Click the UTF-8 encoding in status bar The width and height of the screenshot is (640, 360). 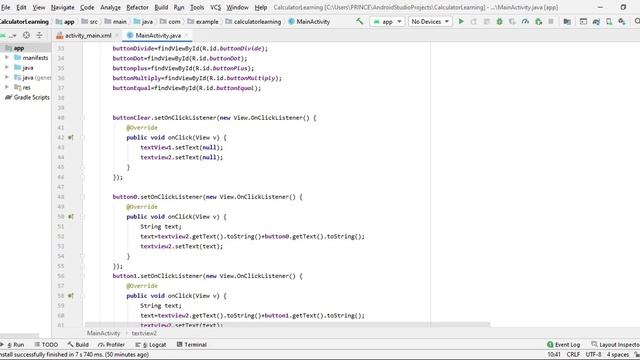pos(593,354)
